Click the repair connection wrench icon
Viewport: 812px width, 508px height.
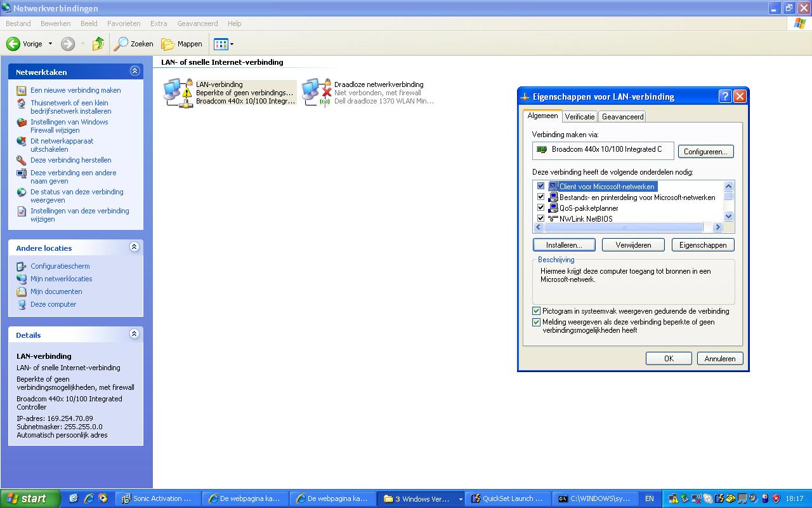(x=22, y=161)
